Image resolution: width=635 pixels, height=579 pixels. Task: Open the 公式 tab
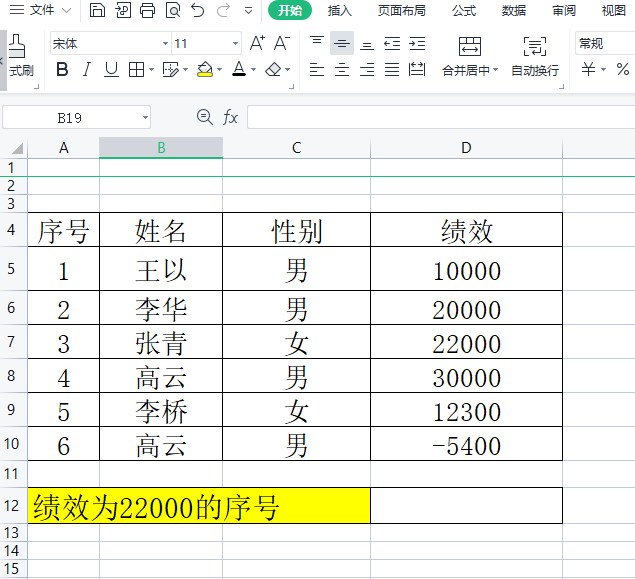(464, 11)
